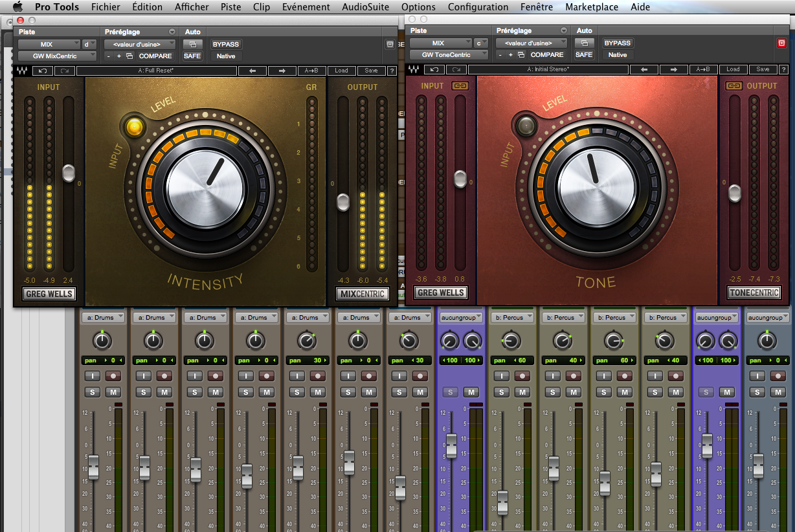Image resolution: width=795 pixels, height=532 pixels.
Task: Click the A→B button in ToneCentric
Action: point(702,69)
